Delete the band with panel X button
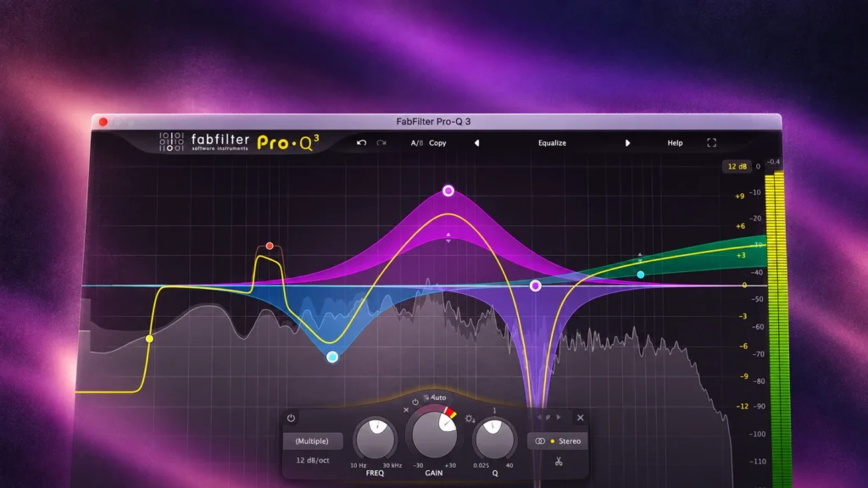This screenshot has width=868, height=488. (580, 418)
